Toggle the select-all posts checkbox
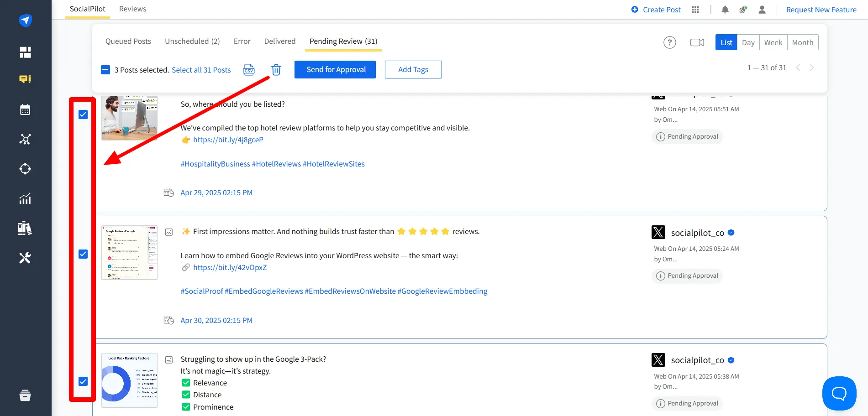This screenshot has height=416, width=868. click(x=105, y=70)
